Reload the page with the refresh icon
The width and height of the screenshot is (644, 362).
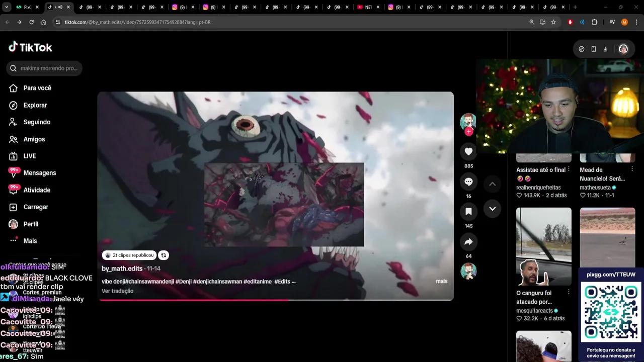31,22
